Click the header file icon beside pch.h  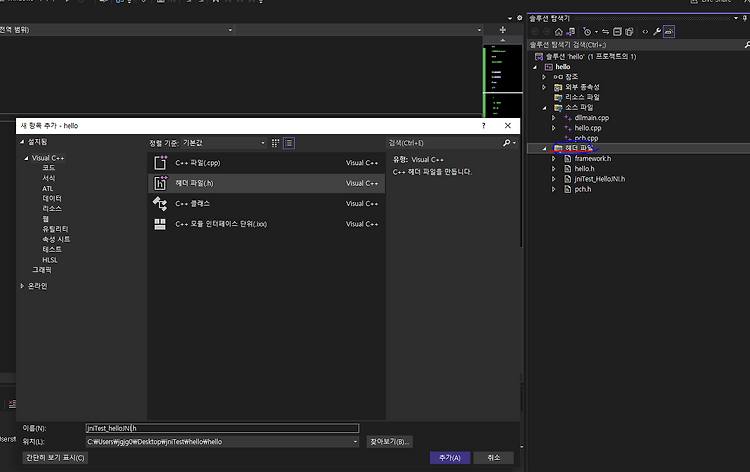pyautogui.click(x=568, y=189)
